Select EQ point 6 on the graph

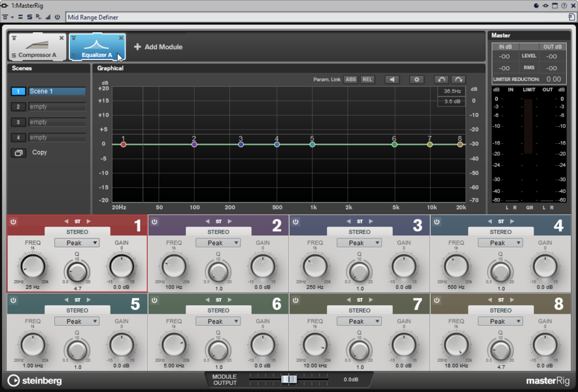394,144
